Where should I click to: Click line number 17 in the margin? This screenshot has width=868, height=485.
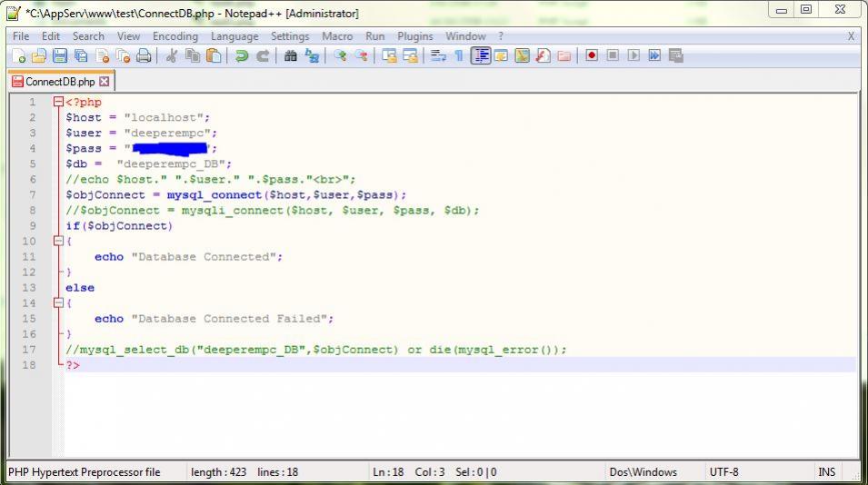29,350
